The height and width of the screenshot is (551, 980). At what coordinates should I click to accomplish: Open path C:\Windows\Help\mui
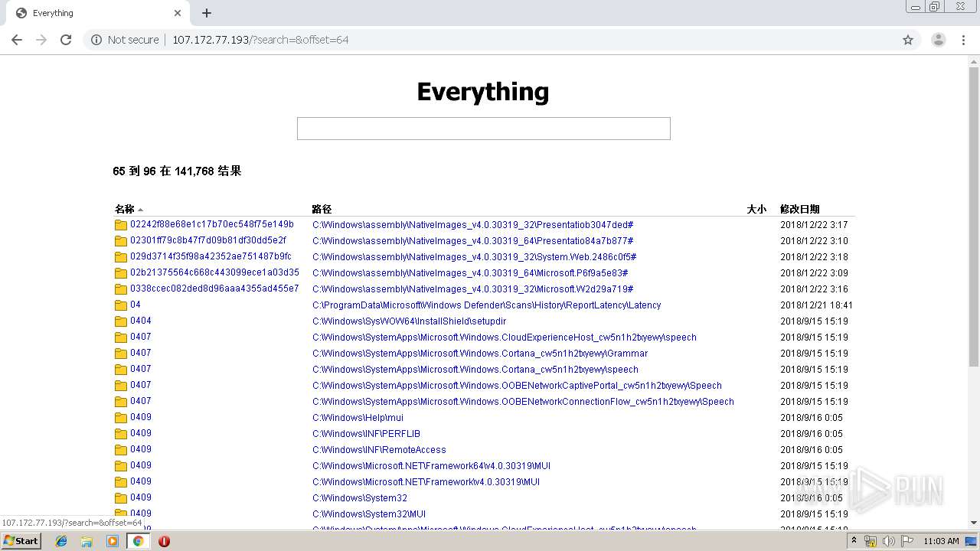pyautogui.click(x=358, y=418)
